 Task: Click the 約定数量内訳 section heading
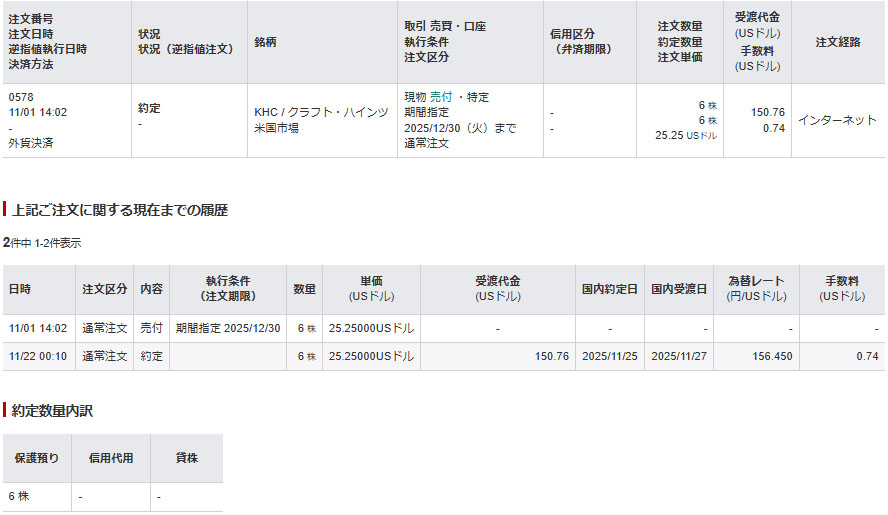(53, 410)
